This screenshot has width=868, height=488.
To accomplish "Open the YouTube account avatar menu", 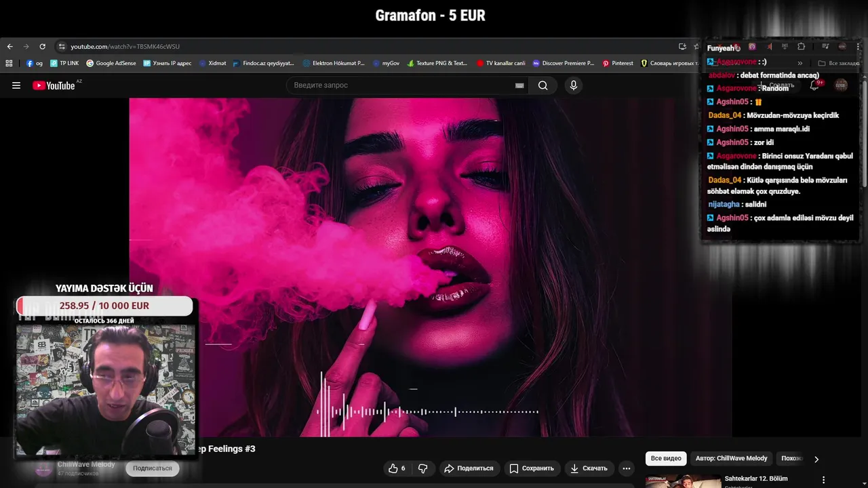I will click(x=841, y=85).
